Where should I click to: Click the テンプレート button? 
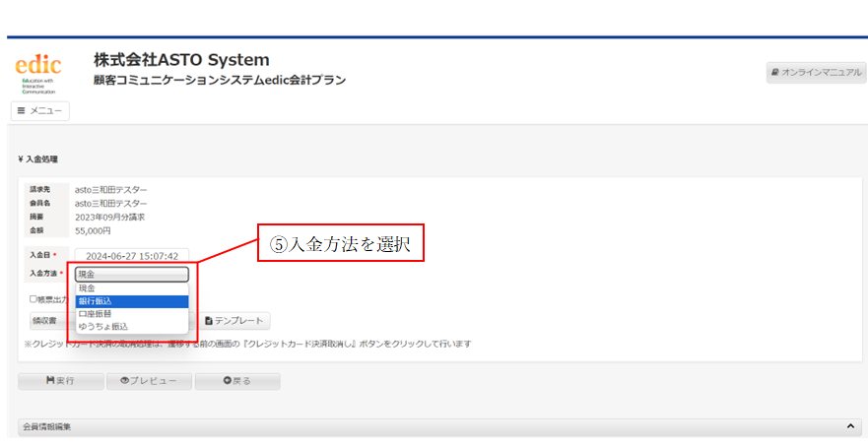click(x=234, y=321)
